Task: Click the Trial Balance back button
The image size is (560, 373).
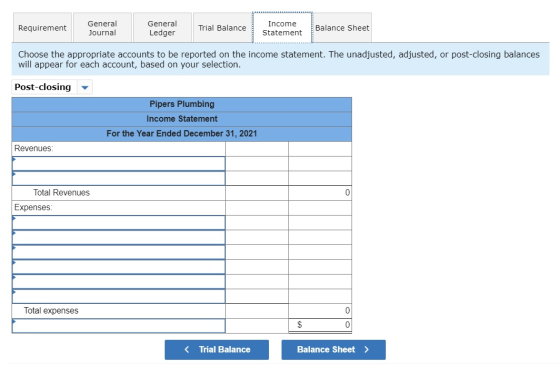Action: [x=217, y=349]
